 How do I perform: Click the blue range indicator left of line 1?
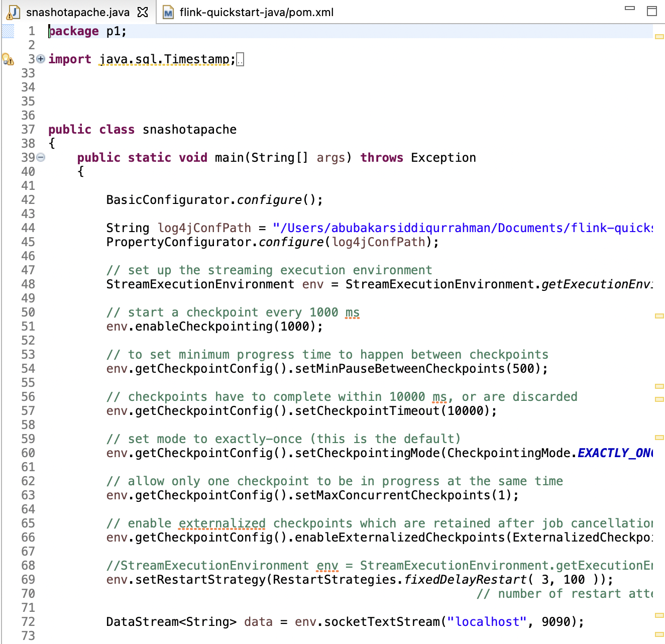coord(8,31)
